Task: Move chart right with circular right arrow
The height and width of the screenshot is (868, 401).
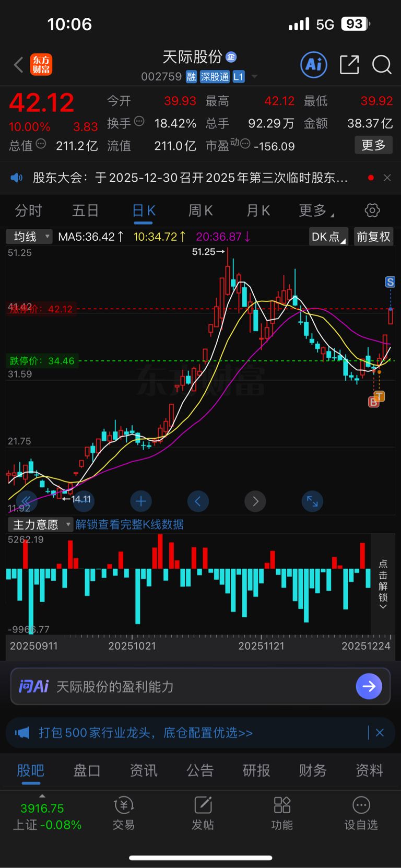Action: pyautogui.click(x=255, y=501)
